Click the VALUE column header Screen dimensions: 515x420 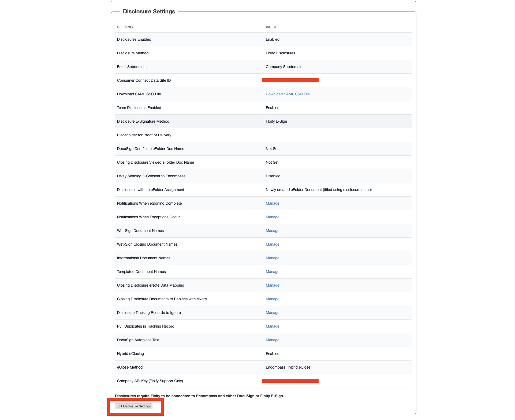click(271, 27)
